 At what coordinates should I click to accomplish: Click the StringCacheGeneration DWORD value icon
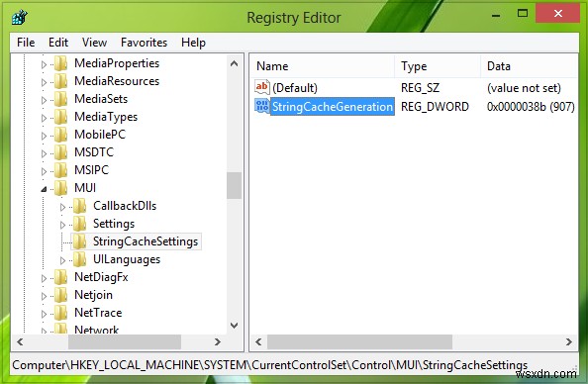coord(261,106)
